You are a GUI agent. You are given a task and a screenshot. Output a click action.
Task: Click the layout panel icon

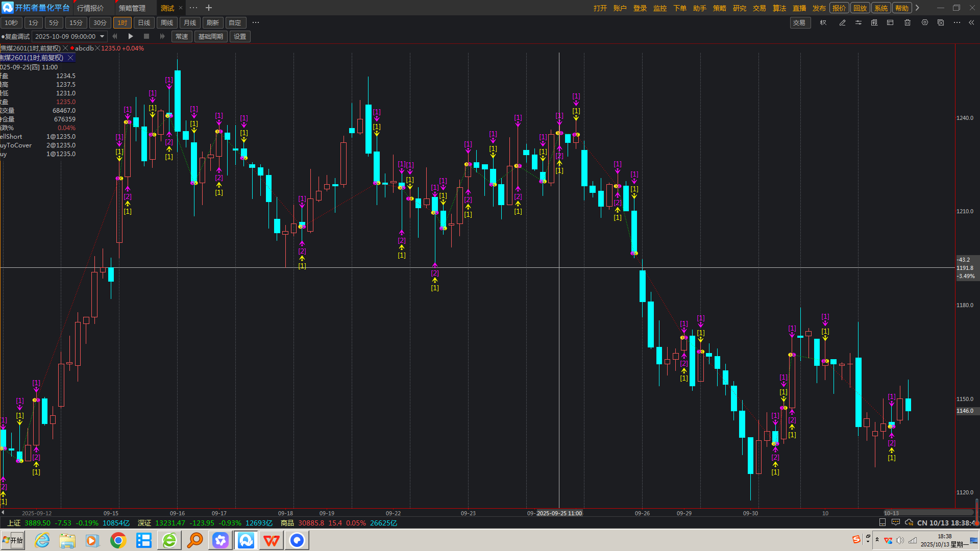(890, 23)
